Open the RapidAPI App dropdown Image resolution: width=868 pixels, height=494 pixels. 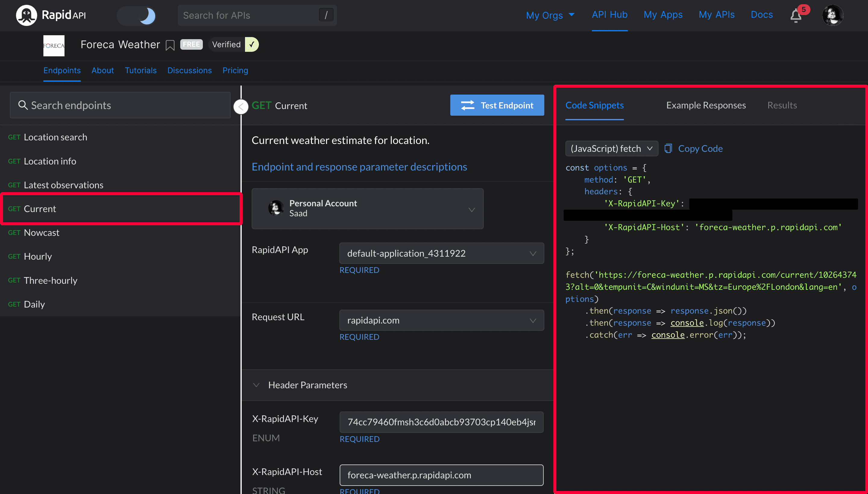click(441, 253)
